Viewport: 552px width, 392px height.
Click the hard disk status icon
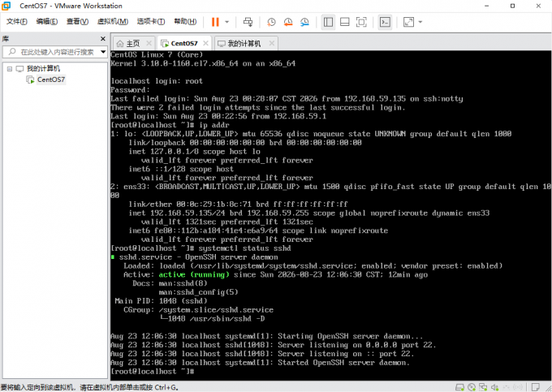[x=459, y=388]
